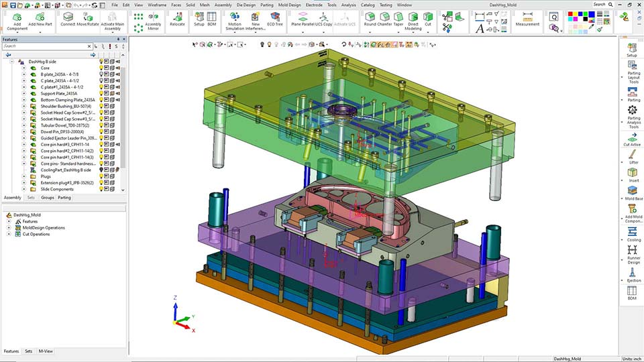Open Cooling in the right sidebar
644x362 pixels.
(x=632, y=233)
